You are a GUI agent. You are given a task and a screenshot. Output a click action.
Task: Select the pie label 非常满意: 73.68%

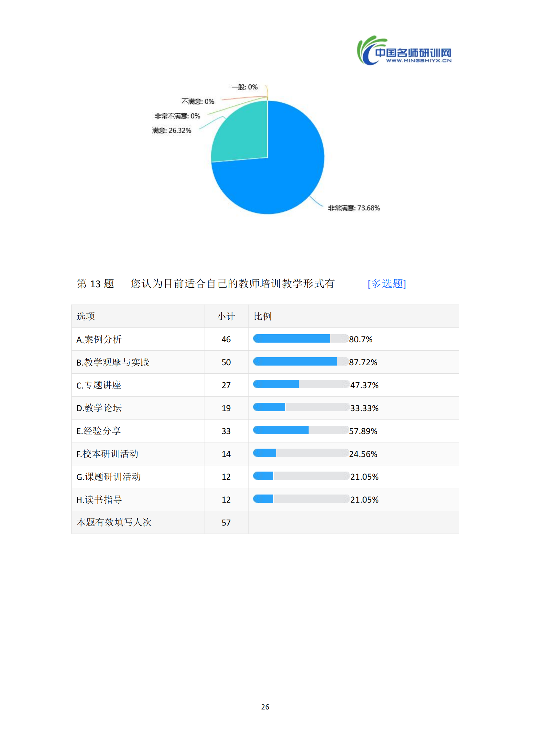tap(354, 208)
